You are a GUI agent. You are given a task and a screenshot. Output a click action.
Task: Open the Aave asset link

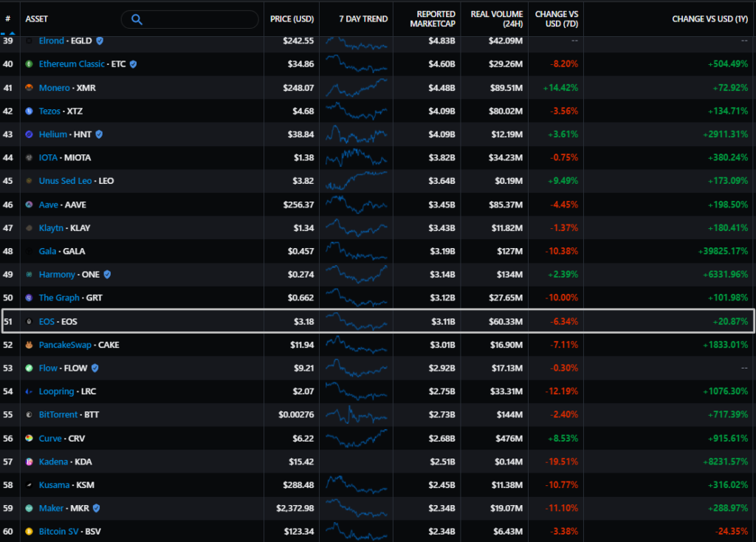[x=49, y=205]
